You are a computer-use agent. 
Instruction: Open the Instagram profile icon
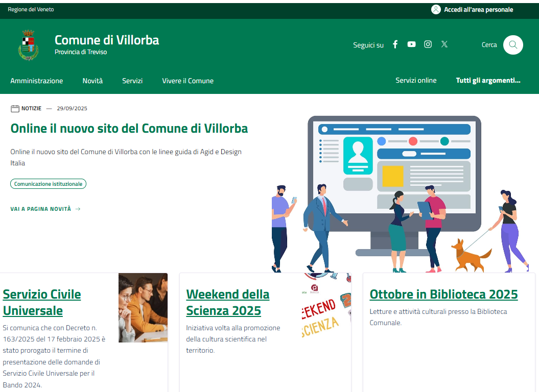428,44
